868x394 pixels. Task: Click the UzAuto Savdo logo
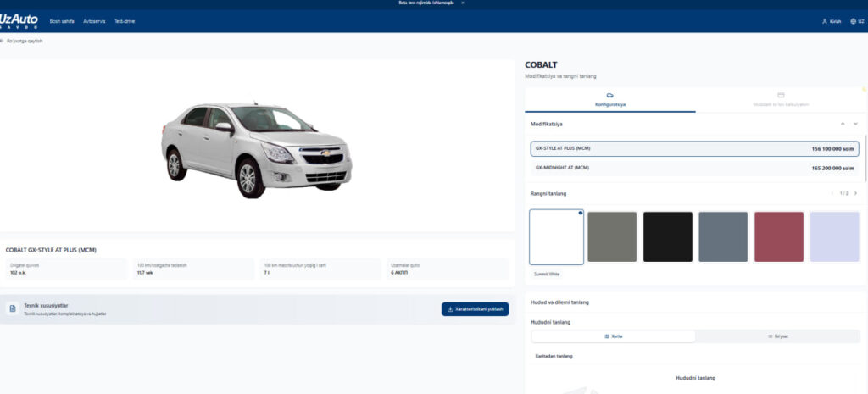coord(20,20)
